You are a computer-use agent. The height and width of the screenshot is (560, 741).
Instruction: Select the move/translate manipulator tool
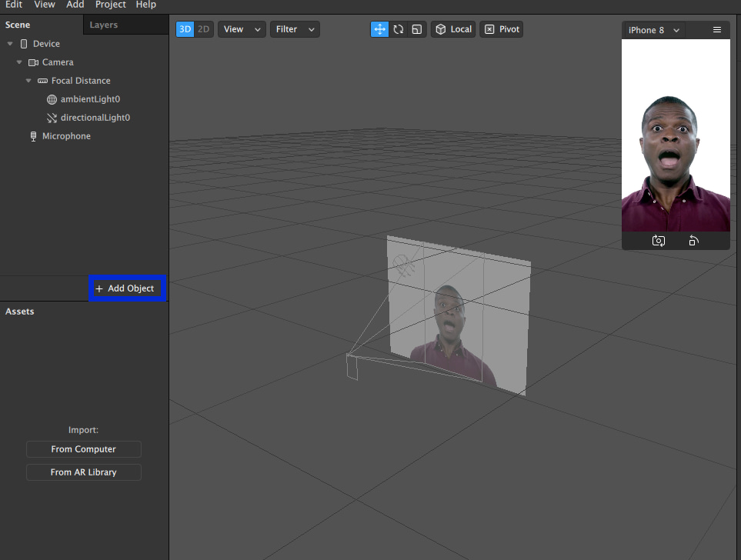[x=379, y=29]
